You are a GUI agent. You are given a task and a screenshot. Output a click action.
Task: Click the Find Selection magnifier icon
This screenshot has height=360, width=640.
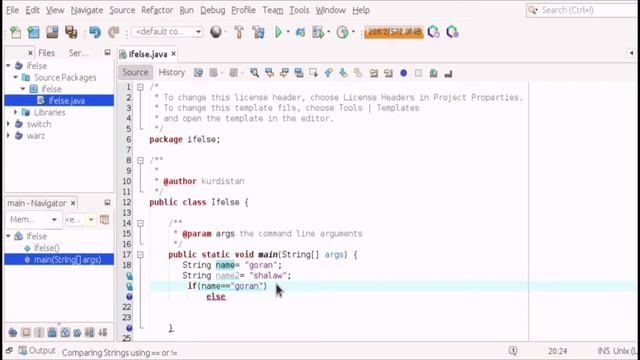[254, 73]
